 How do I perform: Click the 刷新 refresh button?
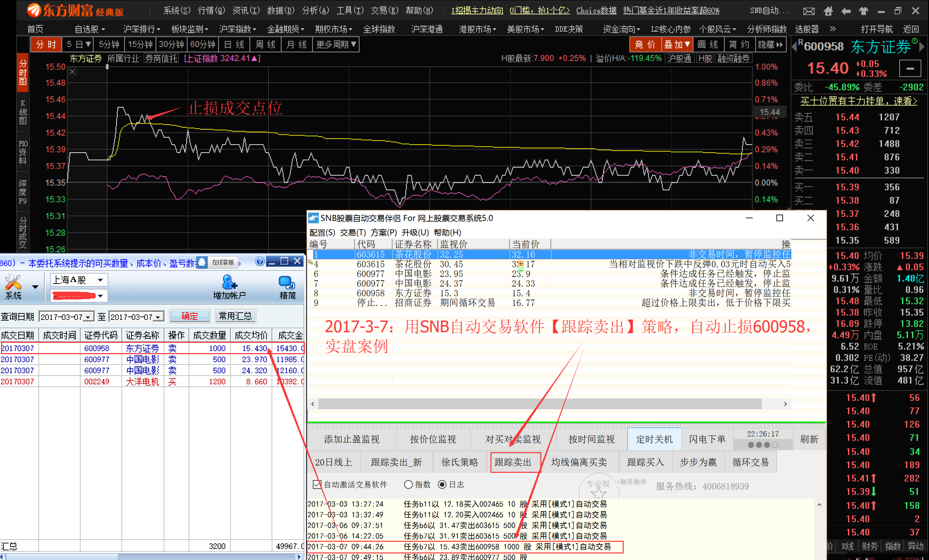coord(809,439)
